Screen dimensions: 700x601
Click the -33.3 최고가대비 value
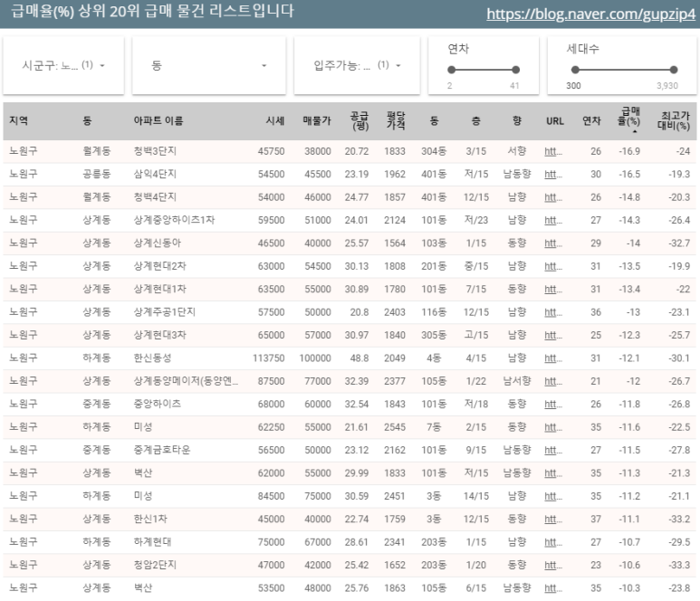679,566
